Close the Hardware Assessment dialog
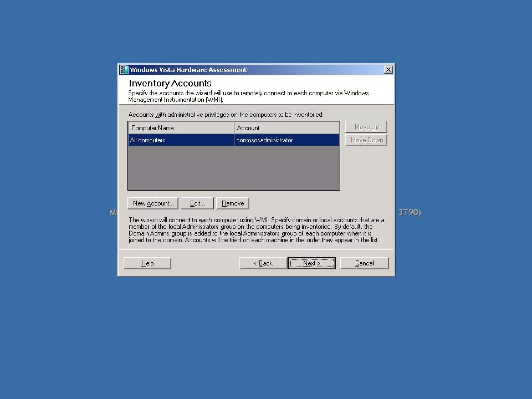 tap(388, 70)
